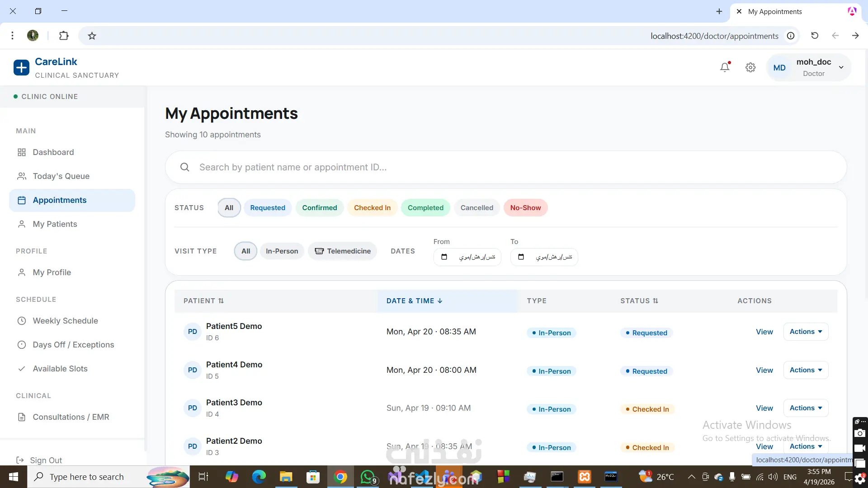868x488 pixels.
Task: Open Weekly Schedule in sidebar
Action: pos(72,321)
